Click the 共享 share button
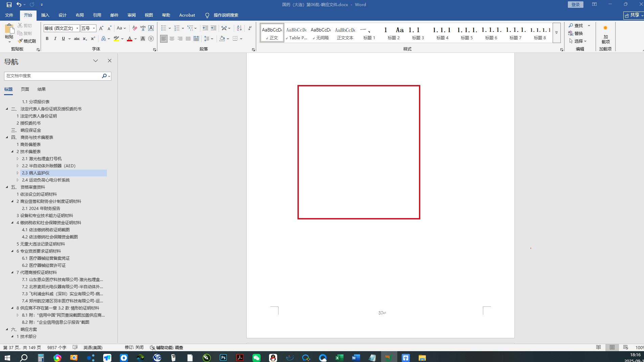The image size is (644, 362). 634,15
